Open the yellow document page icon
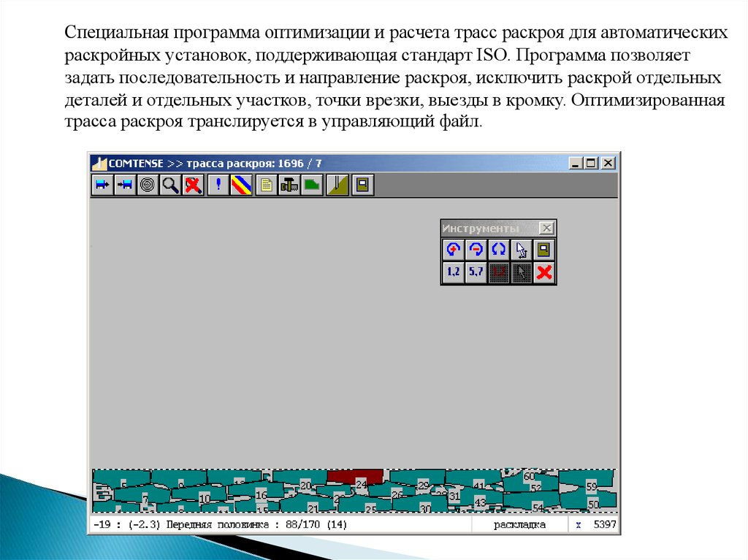Screen dimensions: 748x560 click(x=266, y=185)
